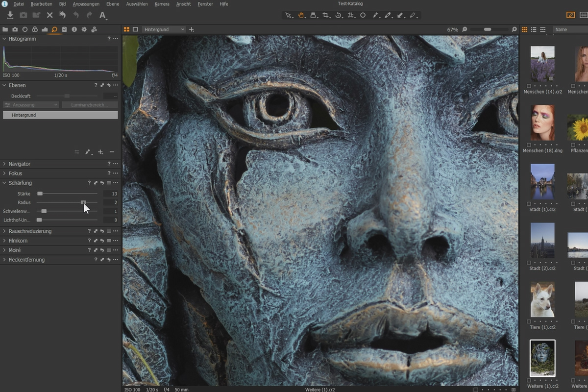Switch browser to list view
This screenshot has width=588, height=392.
[x=534, y=29]
